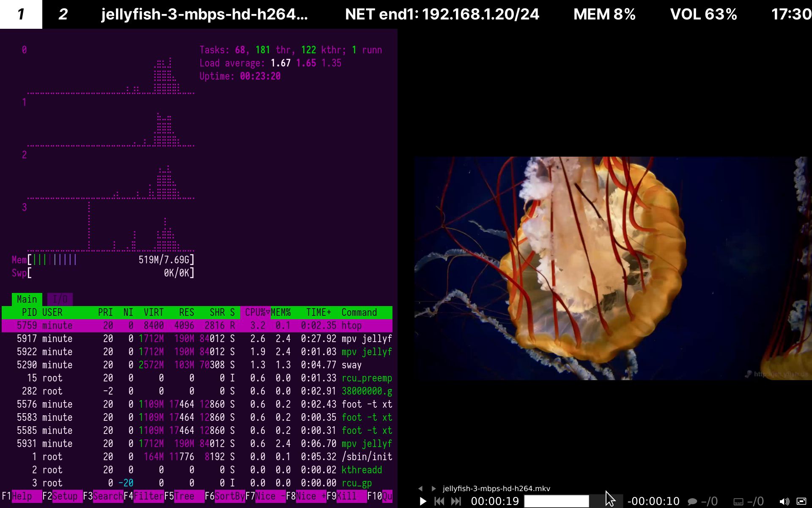Switch to htop I/O tab
This screenshot has height=508, width=812.
click(x=60, y=299)
